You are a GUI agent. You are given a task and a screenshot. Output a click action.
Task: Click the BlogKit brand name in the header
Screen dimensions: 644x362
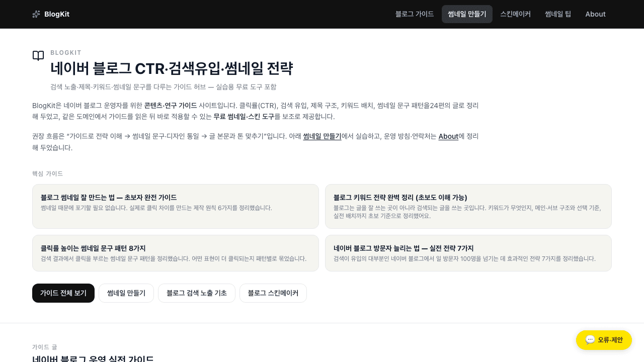(57, 14)
